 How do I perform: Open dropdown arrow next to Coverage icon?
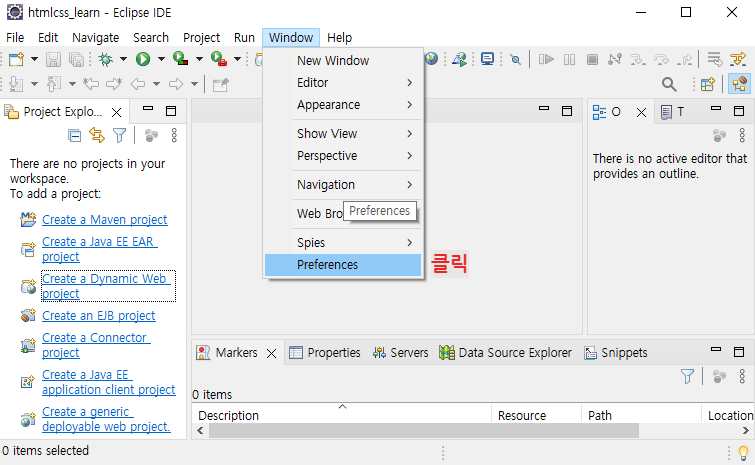(199, 59)
